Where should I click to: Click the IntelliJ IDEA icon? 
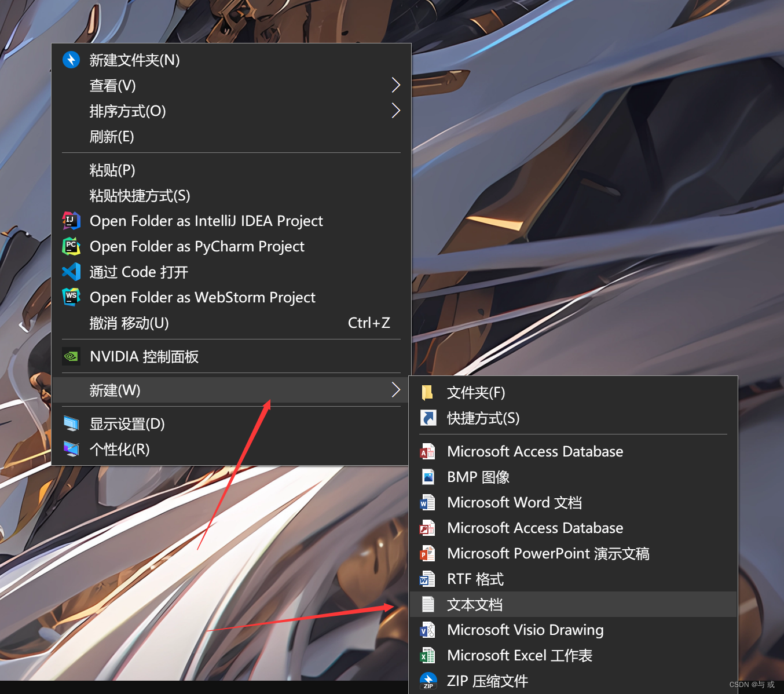(x=71, y=221)
